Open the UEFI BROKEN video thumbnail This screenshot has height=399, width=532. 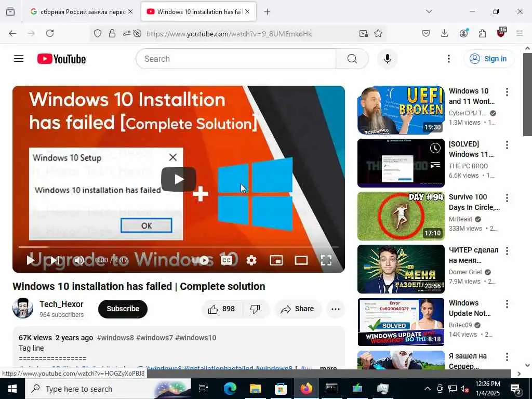pyautogui.click(x=401, y=110)
